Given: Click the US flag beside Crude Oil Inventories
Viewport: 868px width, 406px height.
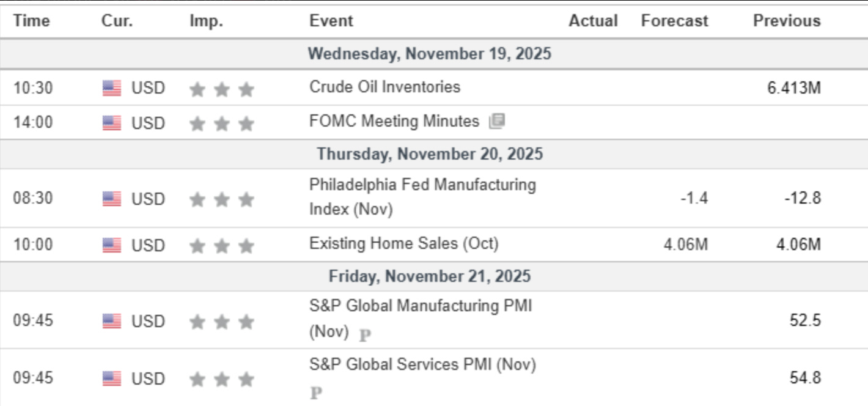Looking at the screenshot, I should (112, 88).
